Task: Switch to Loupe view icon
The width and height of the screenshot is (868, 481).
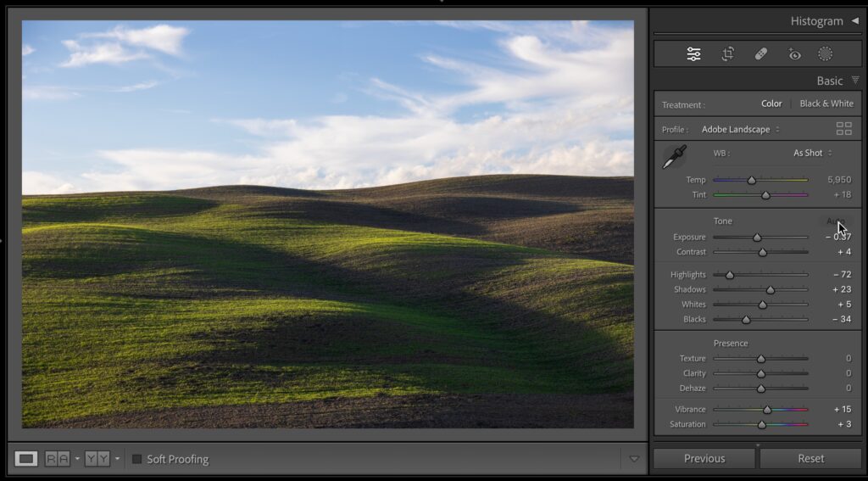Action: point(26,459)
